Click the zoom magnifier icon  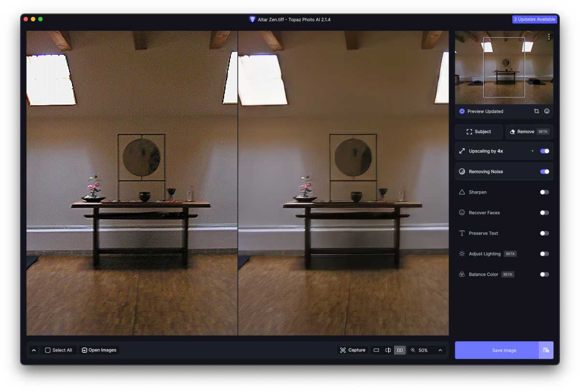coord(413,350)
